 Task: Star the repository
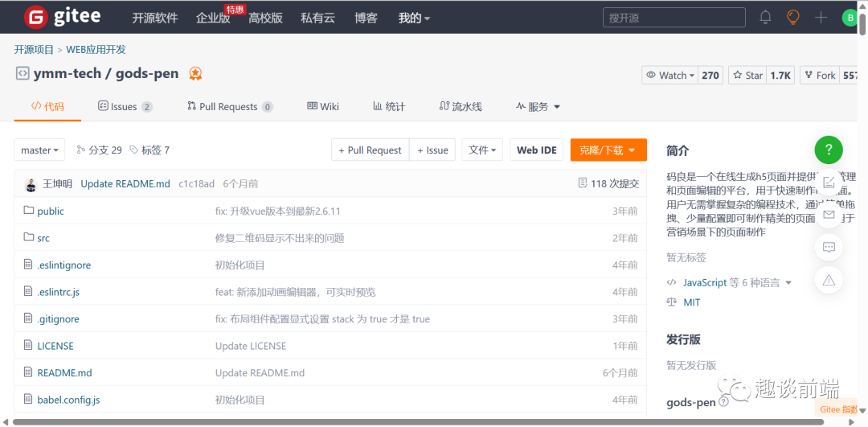tap(748, 76)
